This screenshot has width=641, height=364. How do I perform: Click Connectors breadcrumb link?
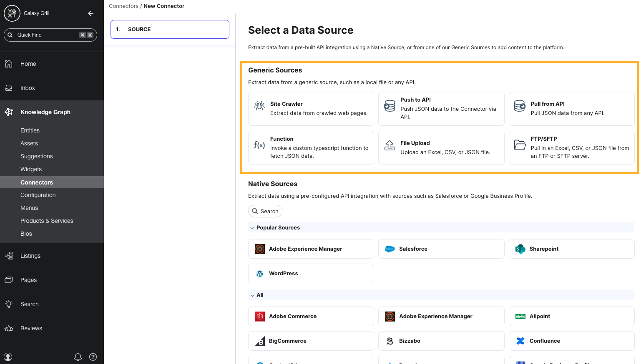(123, 6)
